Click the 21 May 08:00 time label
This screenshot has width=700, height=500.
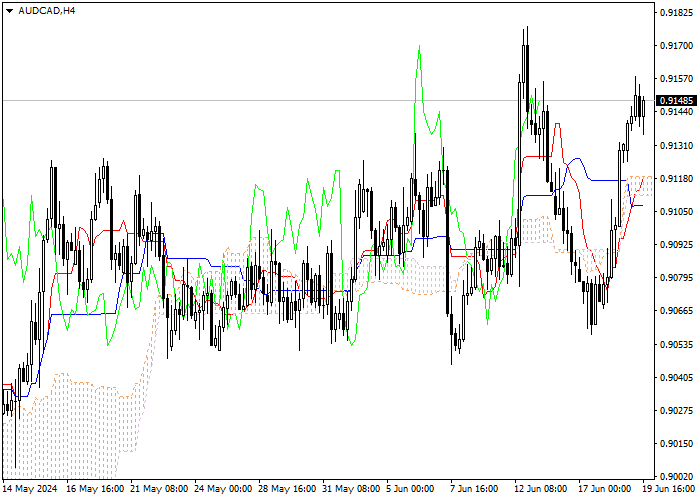coord(159,488)
